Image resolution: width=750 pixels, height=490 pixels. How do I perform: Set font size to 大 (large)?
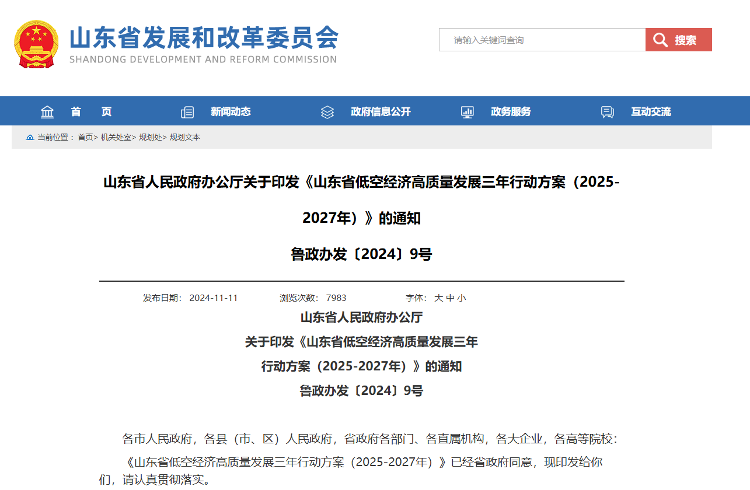439,298
